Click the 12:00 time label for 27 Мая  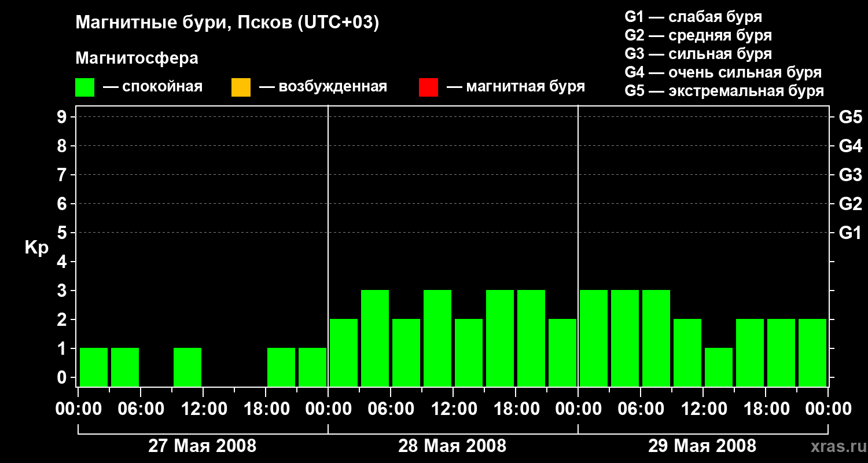click(203, 409)
